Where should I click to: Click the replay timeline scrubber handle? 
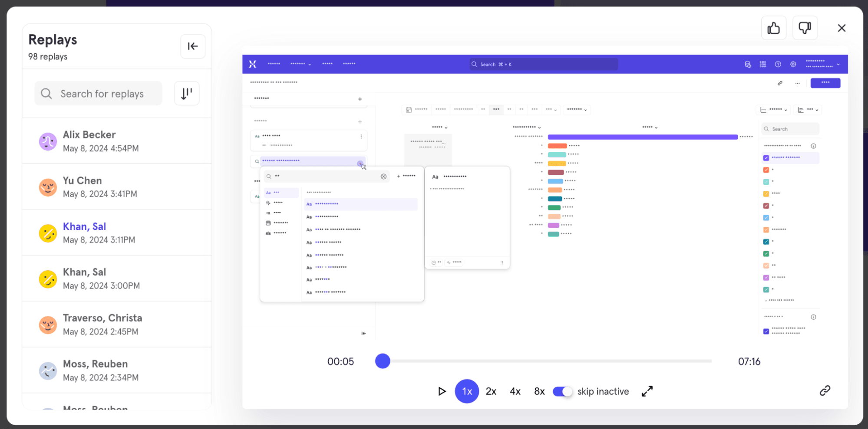click(x=383, y=361)
